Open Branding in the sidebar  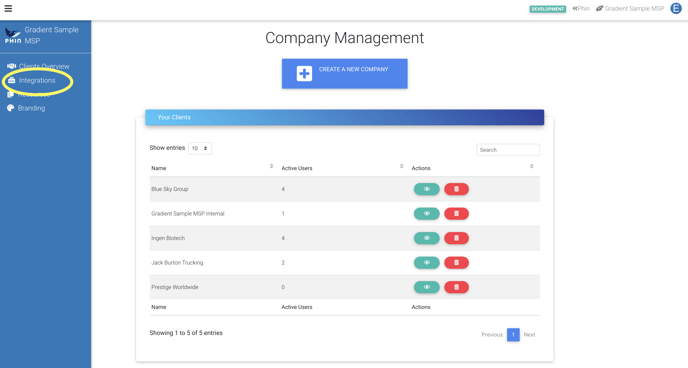coord(31,108)
